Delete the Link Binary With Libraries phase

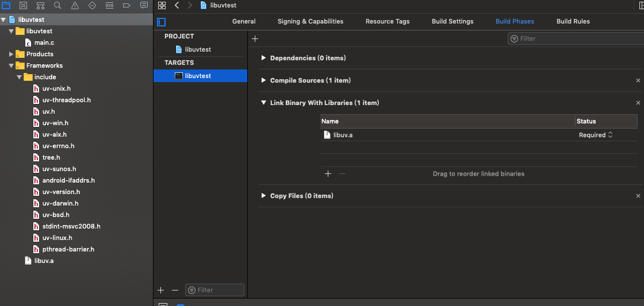[638, 103]
